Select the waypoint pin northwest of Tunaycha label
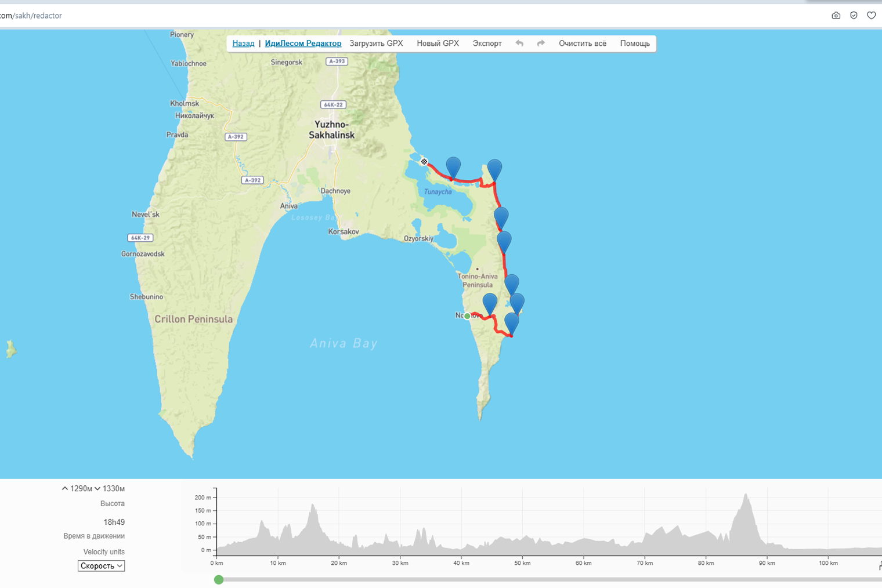 [x=453, y=167]
